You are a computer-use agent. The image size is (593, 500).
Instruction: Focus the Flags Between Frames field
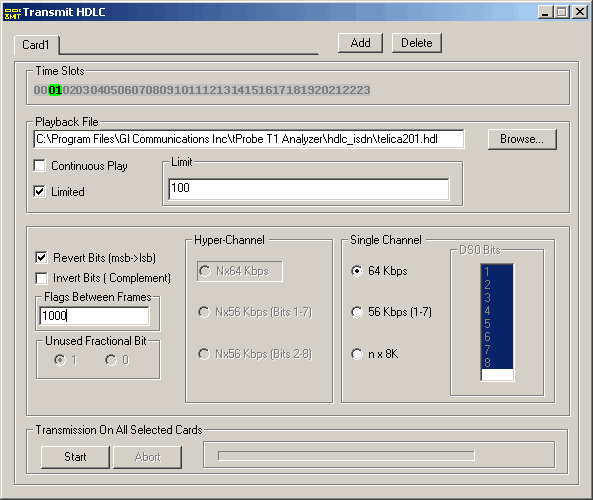click(x=94, y=315)
